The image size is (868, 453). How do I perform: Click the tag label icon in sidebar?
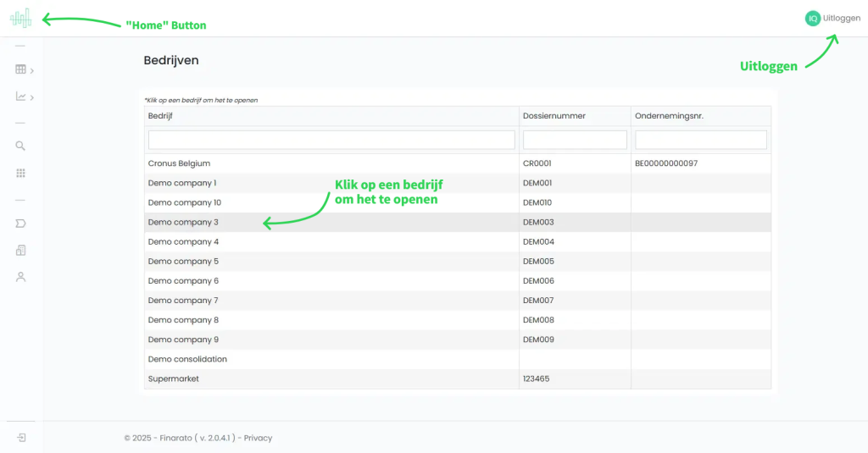click(x=20, y=224)
